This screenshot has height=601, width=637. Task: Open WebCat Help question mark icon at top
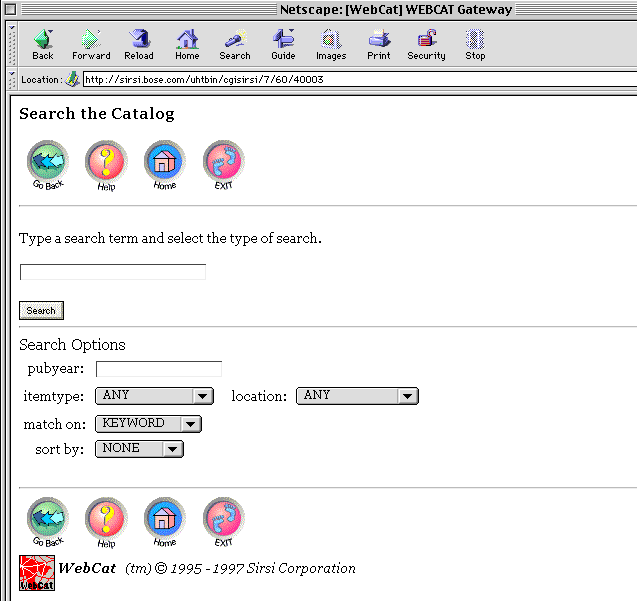[x=106, y=163]
